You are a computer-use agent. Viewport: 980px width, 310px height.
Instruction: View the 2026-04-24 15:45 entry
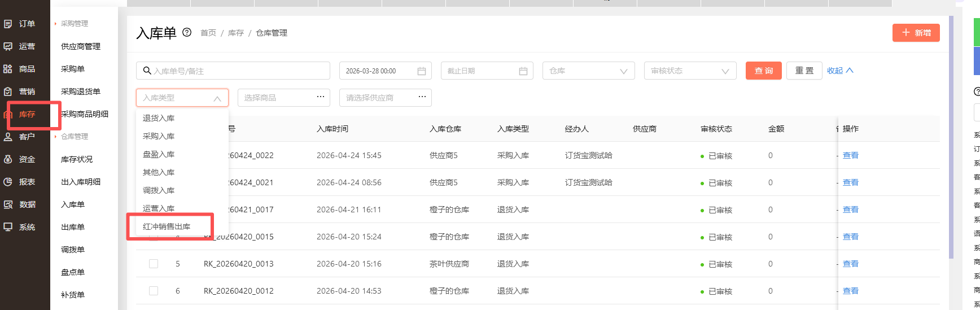850,155
